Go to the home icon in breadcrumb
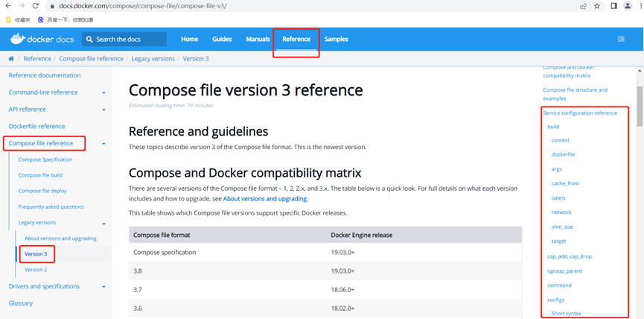Viewport: 644px width, 319px height. coord(11,59)
